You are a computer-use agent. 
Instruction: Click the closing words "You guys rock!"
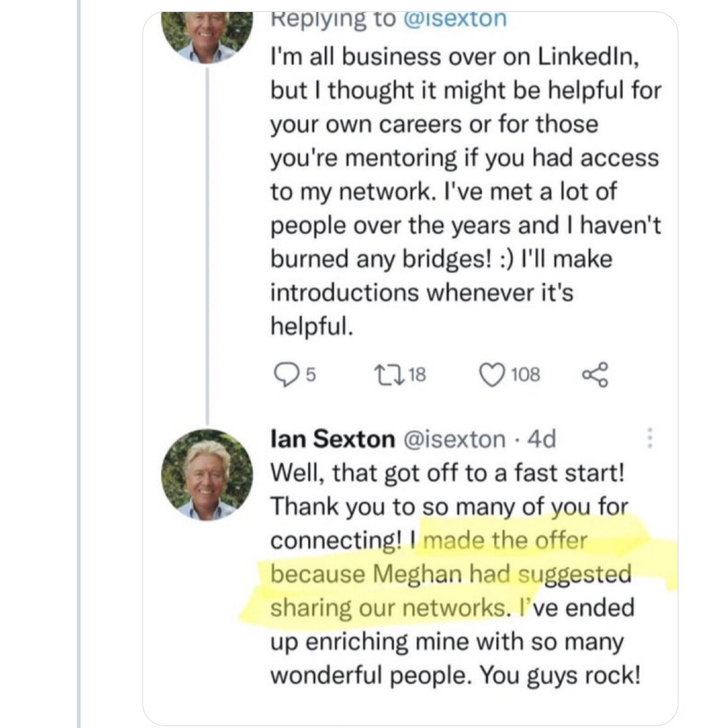point(561,676)
